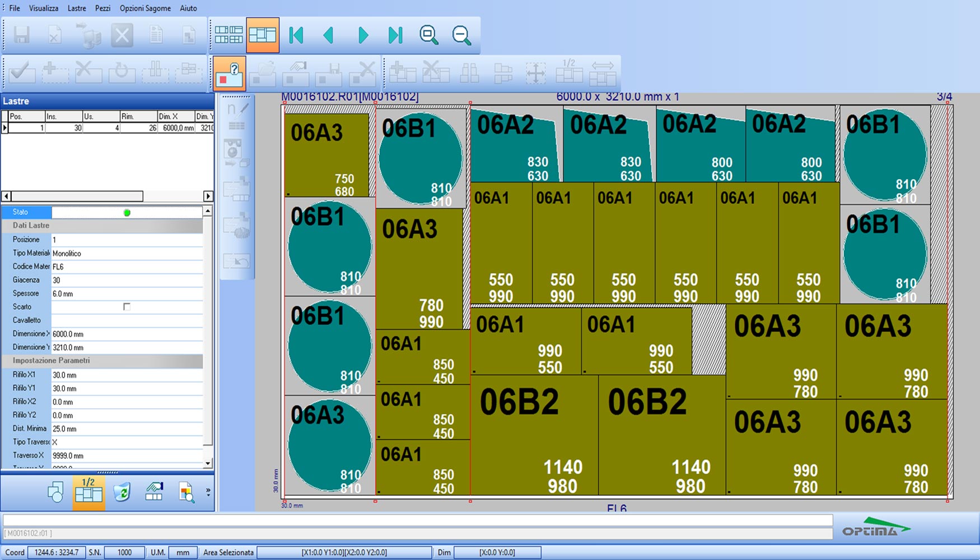Image resolution: width=980 pixels, height=560 pixels.
Task: Open the Lastre menu
Action: pyautogui.click(x=77, y=8)
